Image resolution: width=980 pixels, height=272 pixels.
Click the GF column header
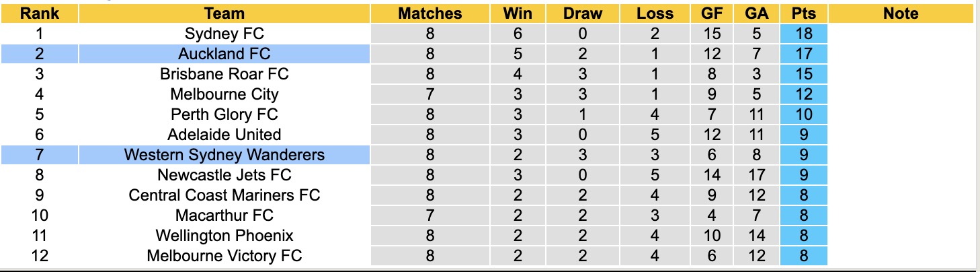click(712, 13)
